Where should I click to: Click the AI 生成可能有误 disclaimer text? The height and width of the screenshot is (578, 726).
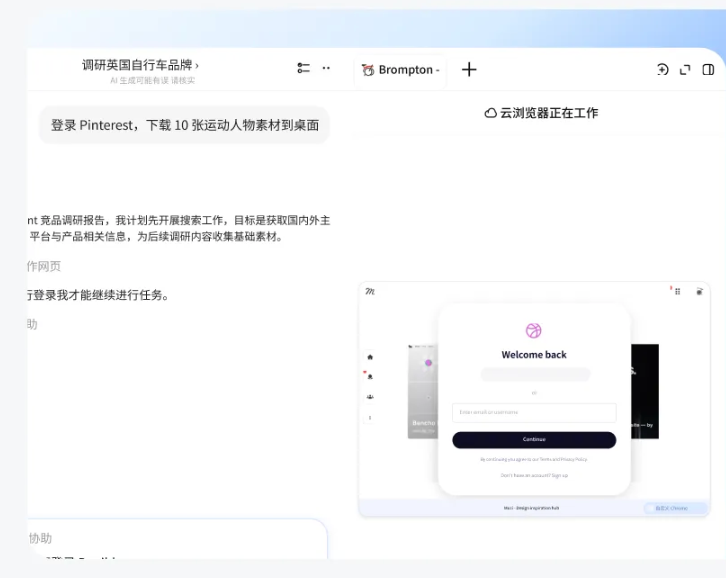pos(152,81)
